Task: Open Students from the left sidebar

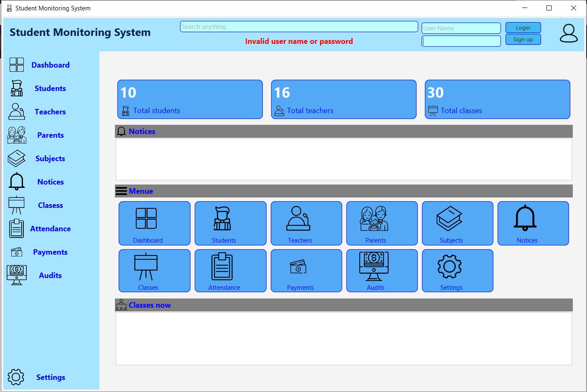Action: tap(50, 89)
